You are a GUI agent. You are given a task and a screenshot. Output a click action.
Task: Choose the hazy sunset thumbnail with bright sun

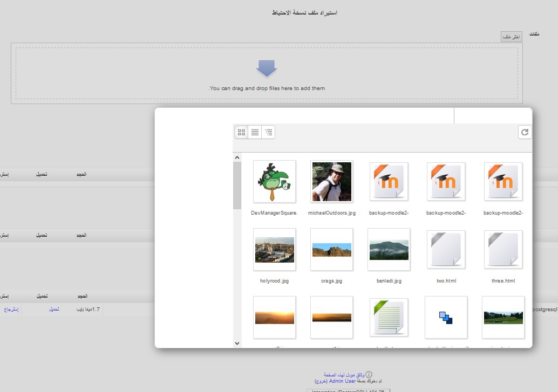coord(274,317)
